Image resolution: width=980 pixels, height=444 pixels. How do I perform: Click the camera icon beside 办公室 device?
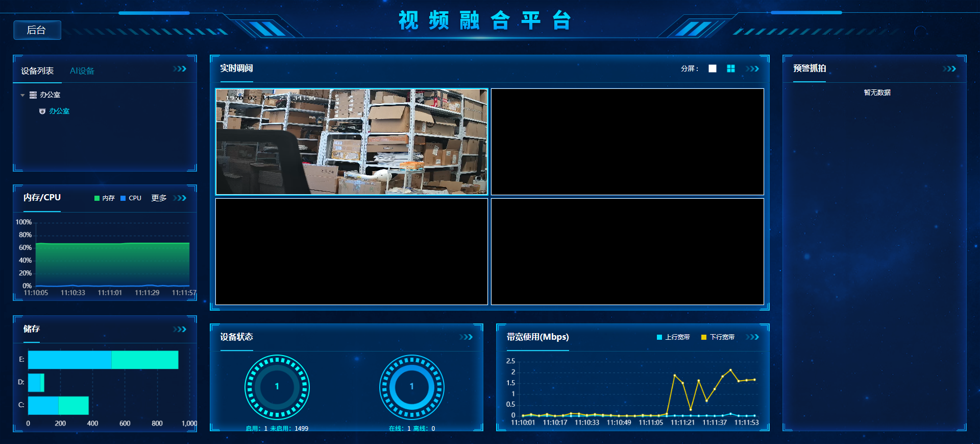coord(42,111)
